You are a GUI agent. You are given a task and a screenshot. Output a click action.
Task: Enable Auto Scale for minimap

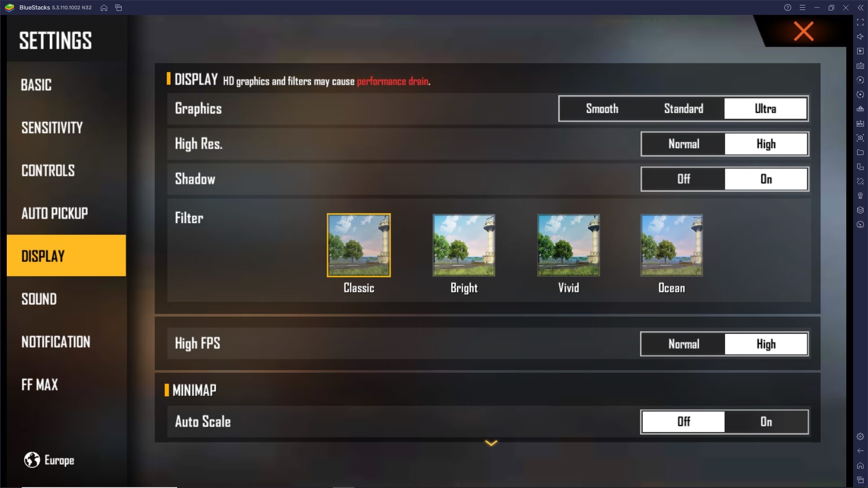766,421
